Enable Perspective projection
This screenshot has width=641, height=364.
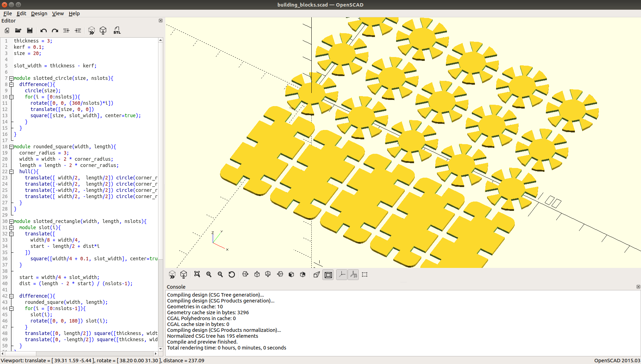point(317,274)
